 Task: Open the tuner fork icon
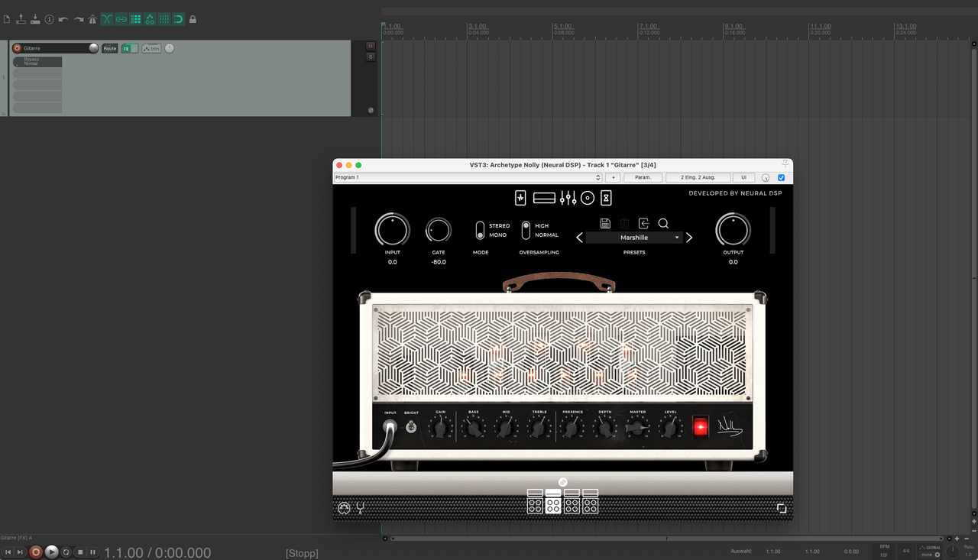tap(360, 507)
